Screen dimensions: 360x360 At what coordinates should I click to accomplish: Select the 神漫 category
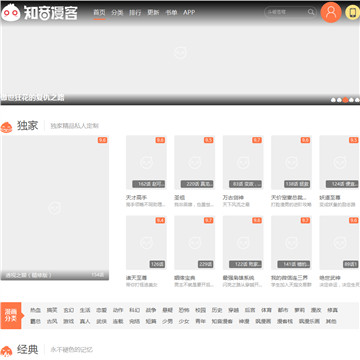point(244,321)
